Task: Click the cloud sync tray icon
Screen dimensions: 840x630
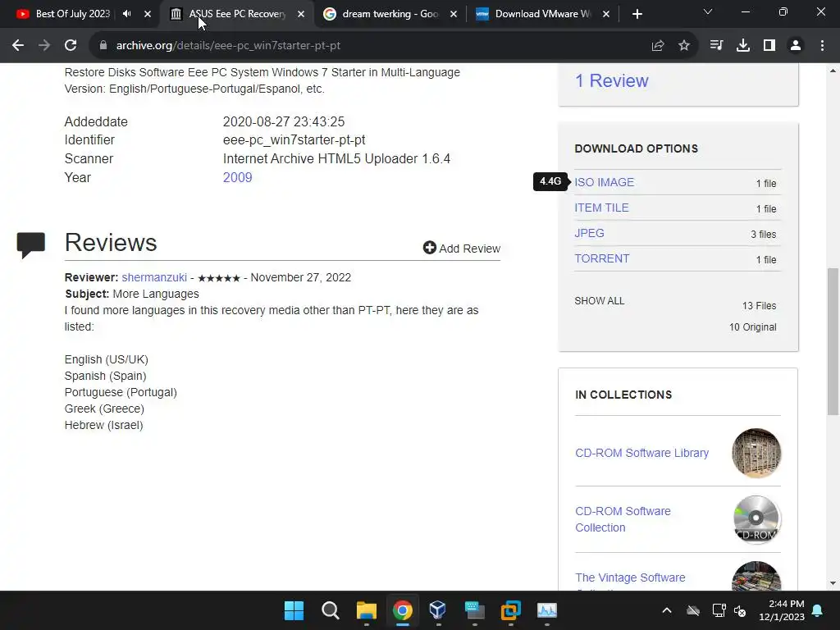Action: 693,610
